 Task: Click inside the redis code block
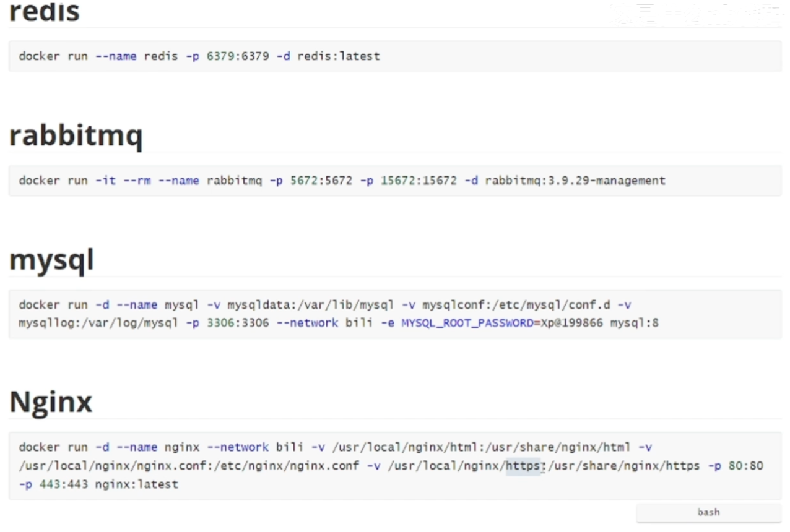point(394,56)
